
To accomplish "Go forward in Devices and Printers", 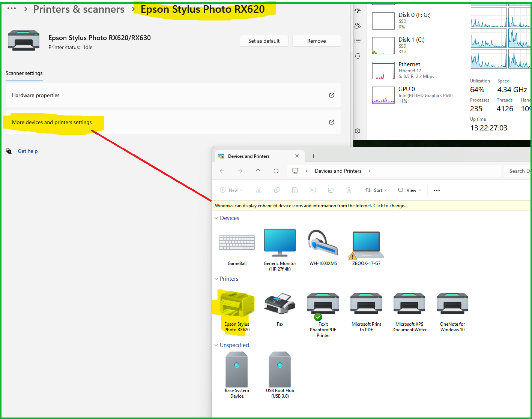I will pos(240,171).
